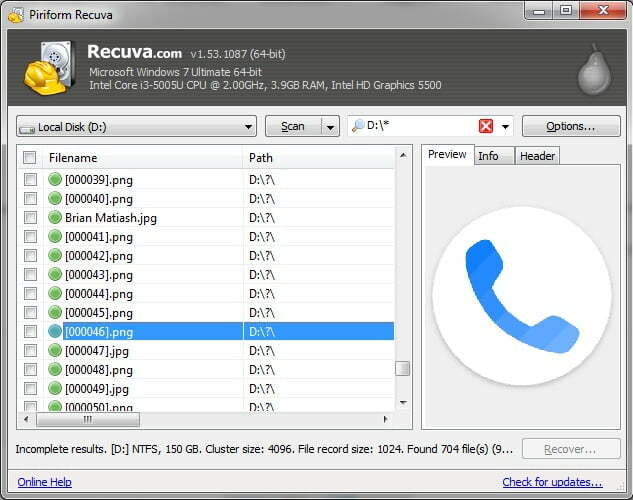Click the green status dot for [000049].jpg
The width and height of the screenshot is (633, 500).
click(54, 388)
